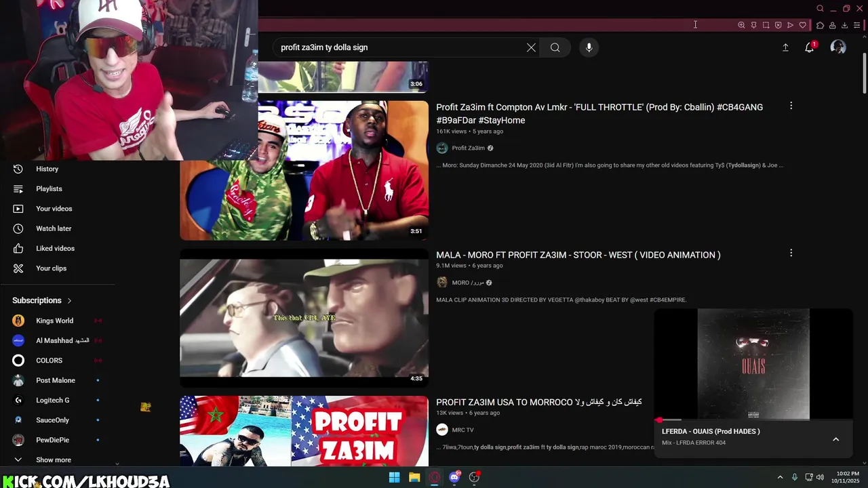Image resolution: width=868 pixels, height=488 pixels.
Task: Open the ad blocker shield icon
Action: coord(778,25)
